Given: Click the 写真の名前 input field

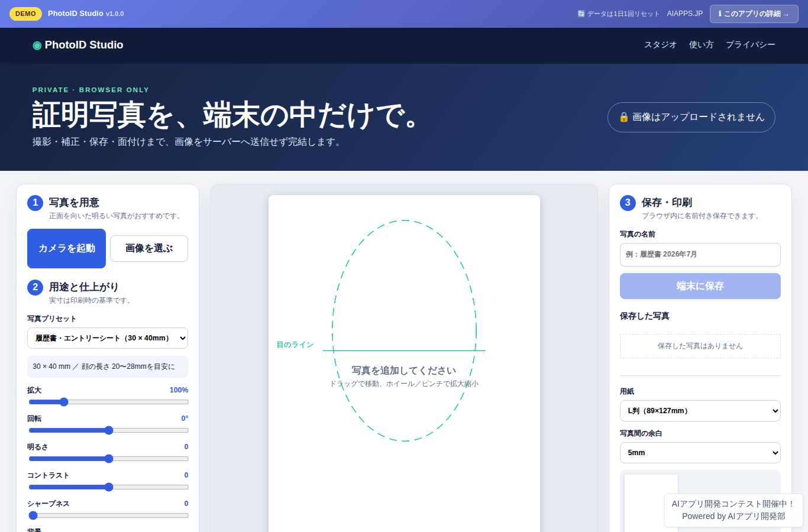Looking at the screenshot, I should pos(700,255).
